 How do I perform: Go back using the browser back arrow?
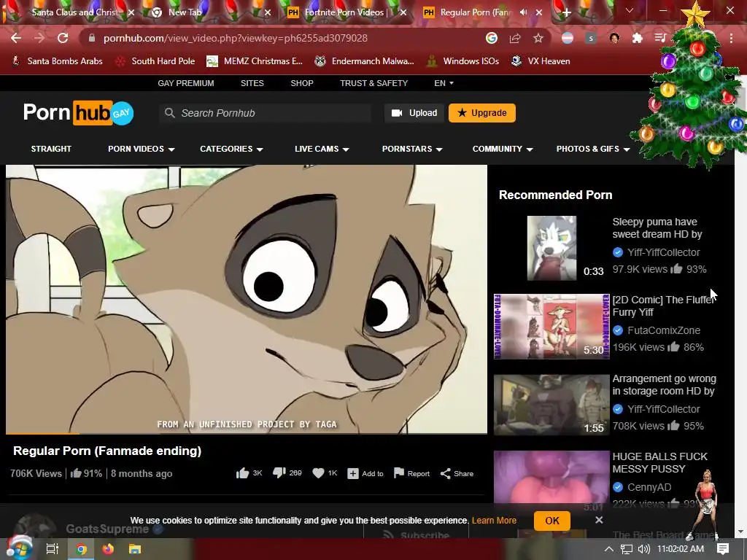coord(16,38)
